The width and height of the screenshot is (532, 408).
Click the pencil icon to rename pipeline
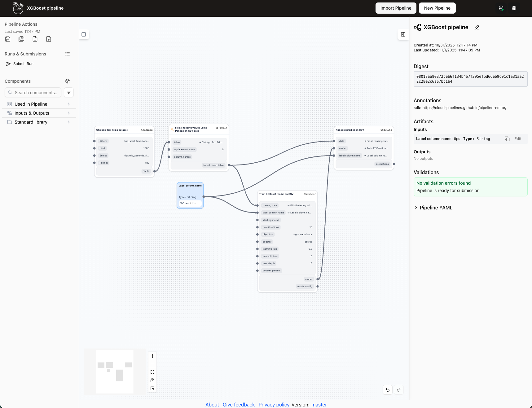(477, 27)
